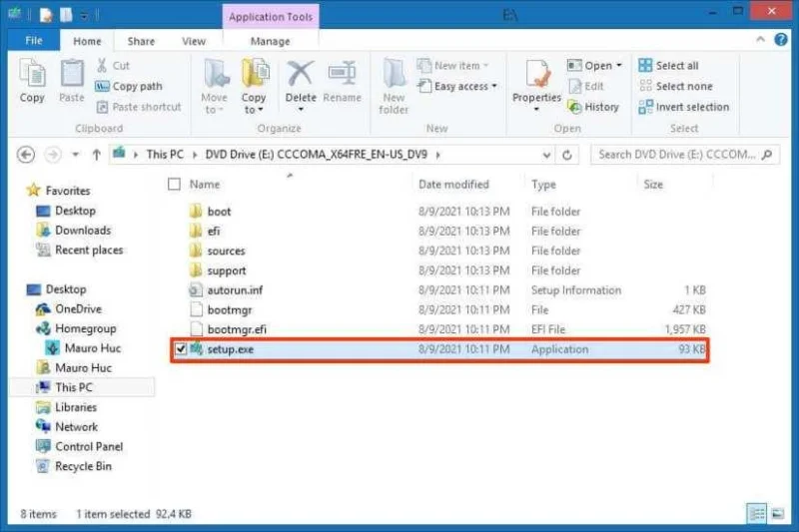Open the File menu tab

point(34,41)
